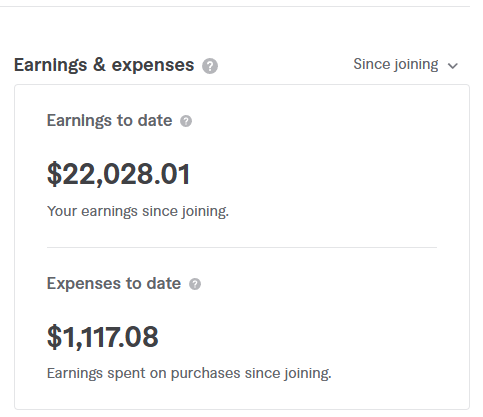This screenshot has height=417, width=483.
Task: Open the Earnings to date help tooltip icon
Action: coord(186,121)
